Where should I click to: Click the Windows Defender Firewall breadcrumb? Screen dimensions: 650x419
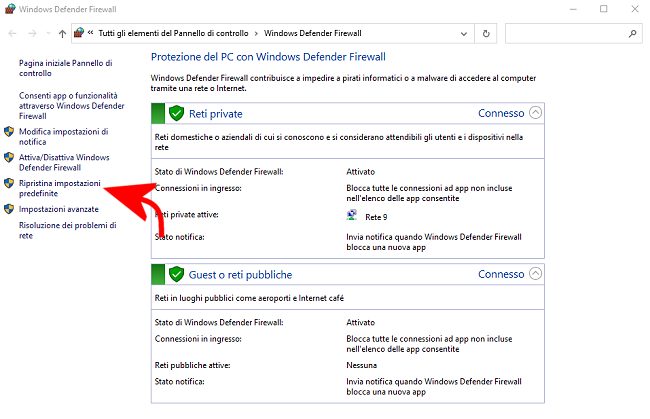(x=313, y=33)
